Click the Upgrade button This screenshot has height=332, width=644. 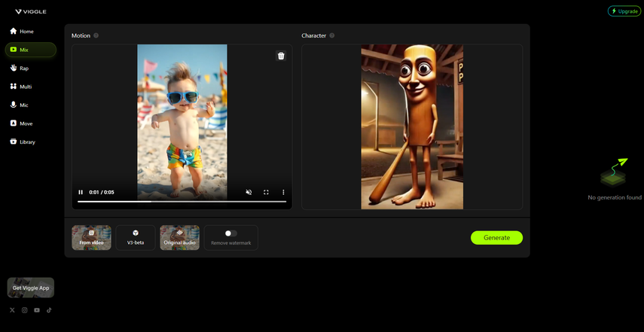624,11
